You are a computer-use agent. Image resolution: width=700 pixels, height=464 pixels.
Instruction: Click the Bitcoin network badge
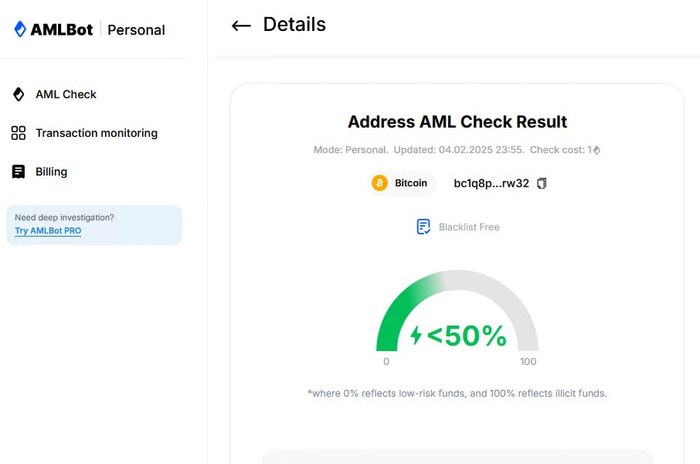tap(401, 183)
